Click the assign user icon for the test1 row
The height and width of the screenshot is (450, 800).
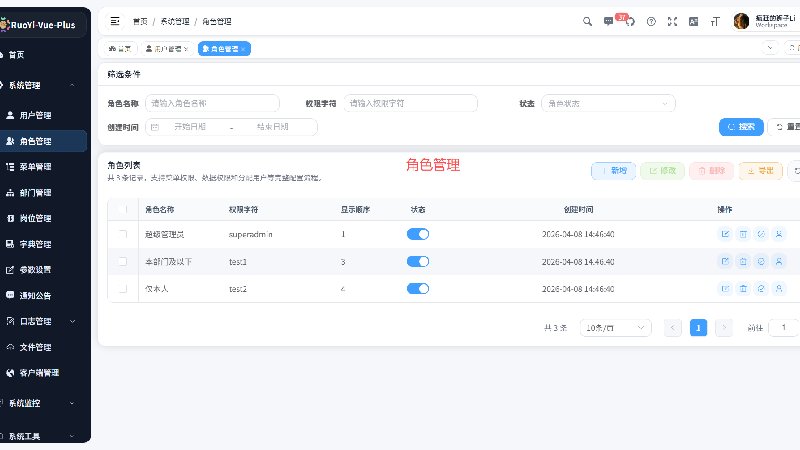pyautogui.click(x=779, y=261)
